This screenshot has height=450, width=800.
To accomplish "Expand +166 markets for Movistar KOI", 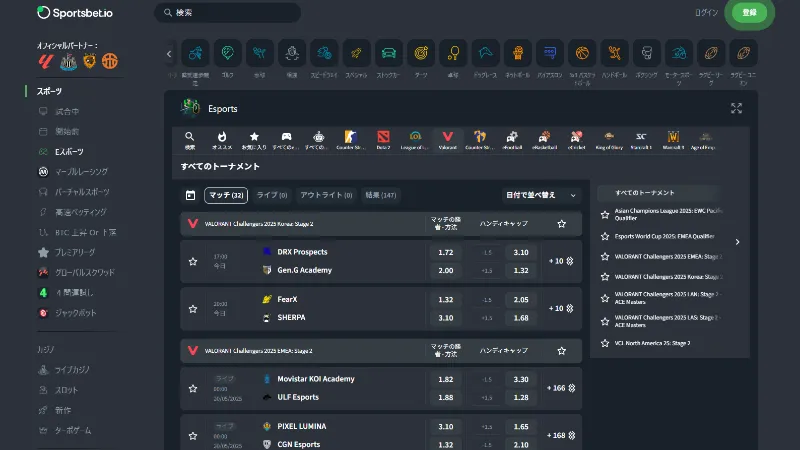I will tap(561, 388).
